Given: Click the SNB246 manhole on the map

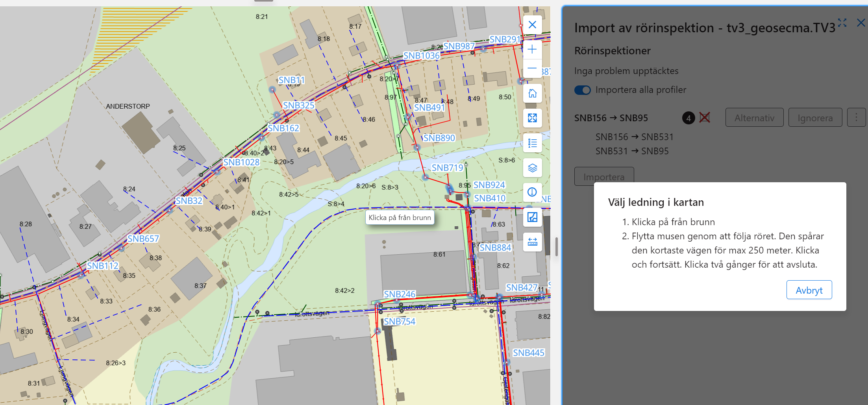Looking at the screenshot, I should [378, 304].
